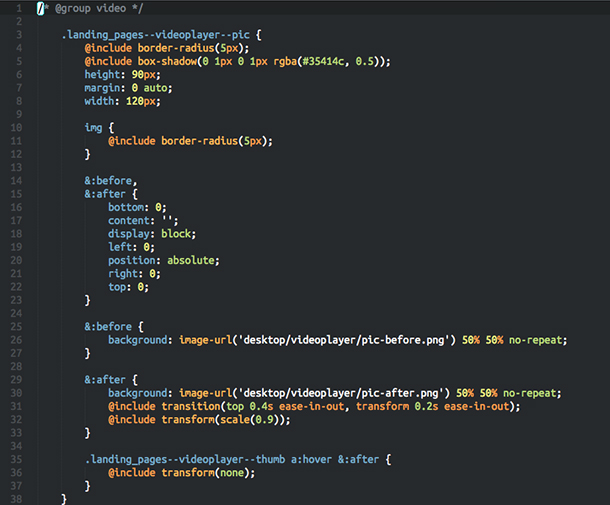Click '&:before' selector on line 25
The height and width of the screenshot is (505, 610).
click(108, 326)
